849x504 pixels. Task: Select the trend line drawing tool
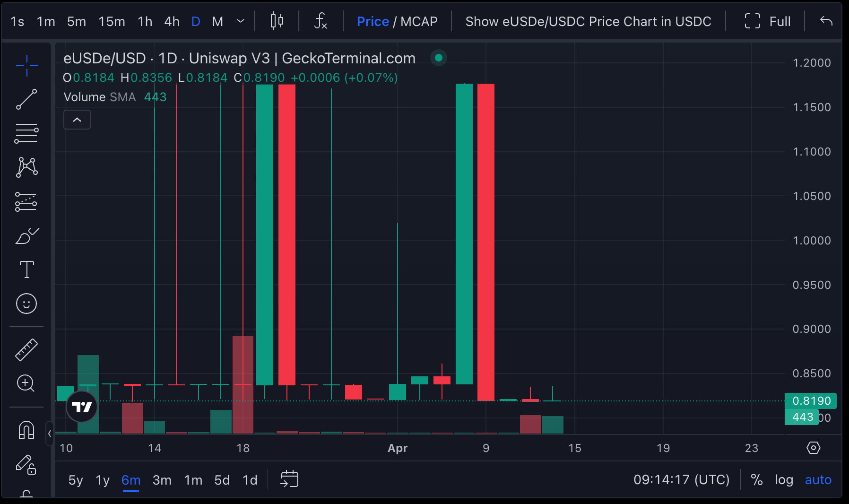(26, 99)
